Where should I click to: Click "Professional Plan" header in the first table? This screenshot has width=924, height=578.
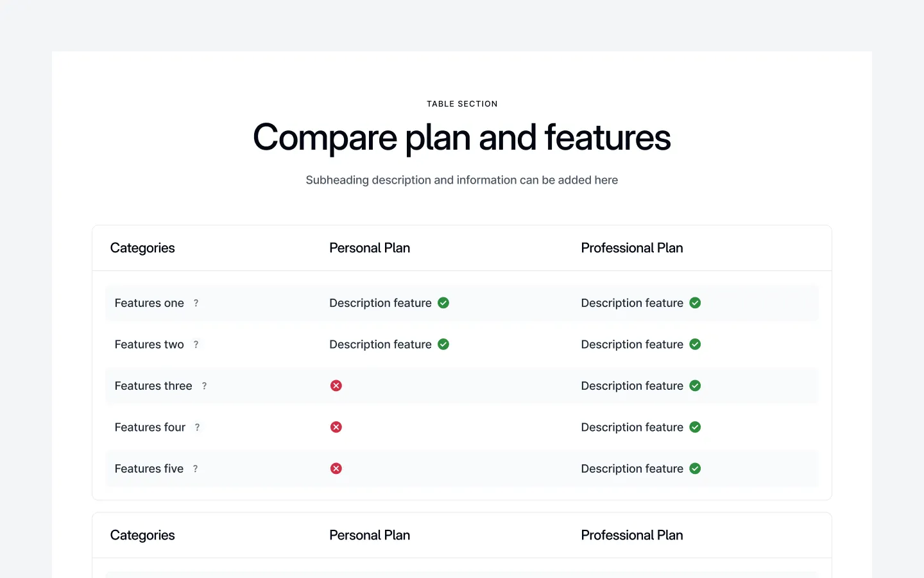click(x=632, y=248)
